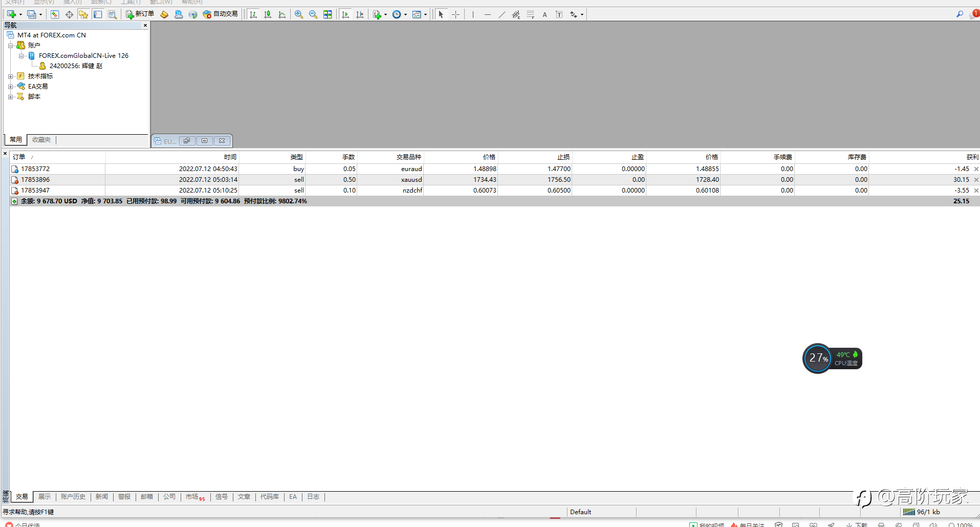Restore the minimized EU chart window
This screenshot has height=527, width=980.
(187, 141)
